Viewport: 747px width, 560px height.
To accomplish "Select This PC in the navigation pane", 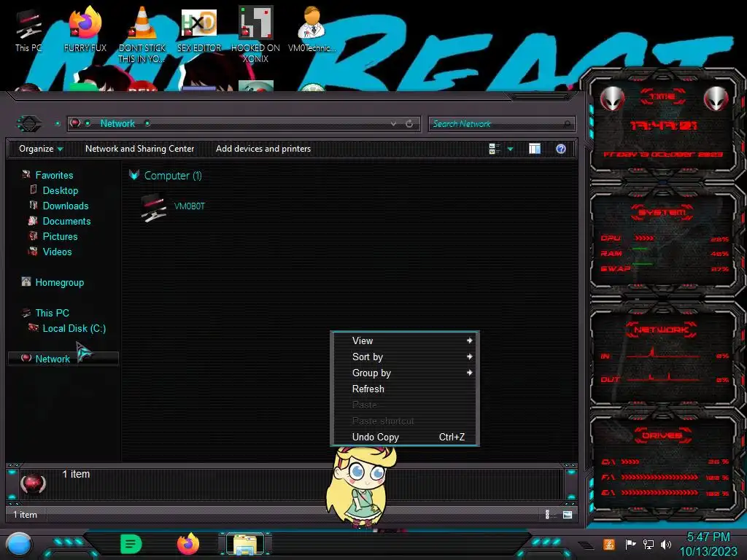I will point(52,313).
